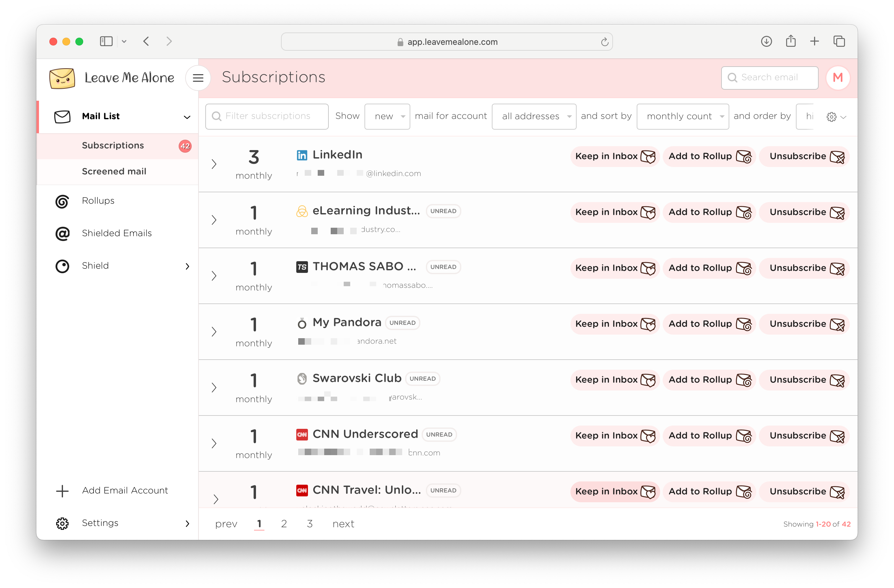Expand the THOMAS SABO row chevron

(x=214, y=276)
